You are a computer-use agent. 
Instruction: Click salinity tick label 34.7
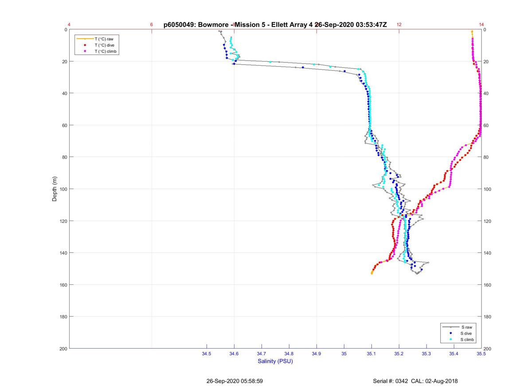262,353
